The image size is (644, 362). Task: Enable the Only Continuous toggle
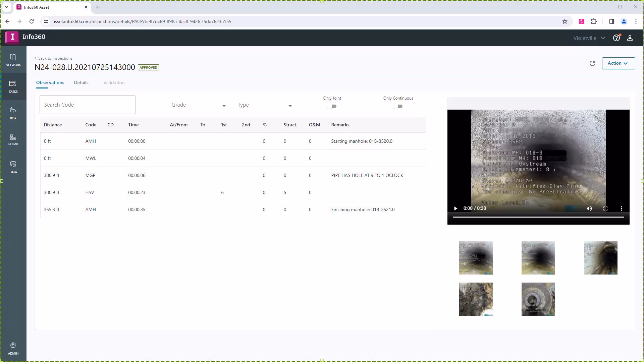[398, 106]
